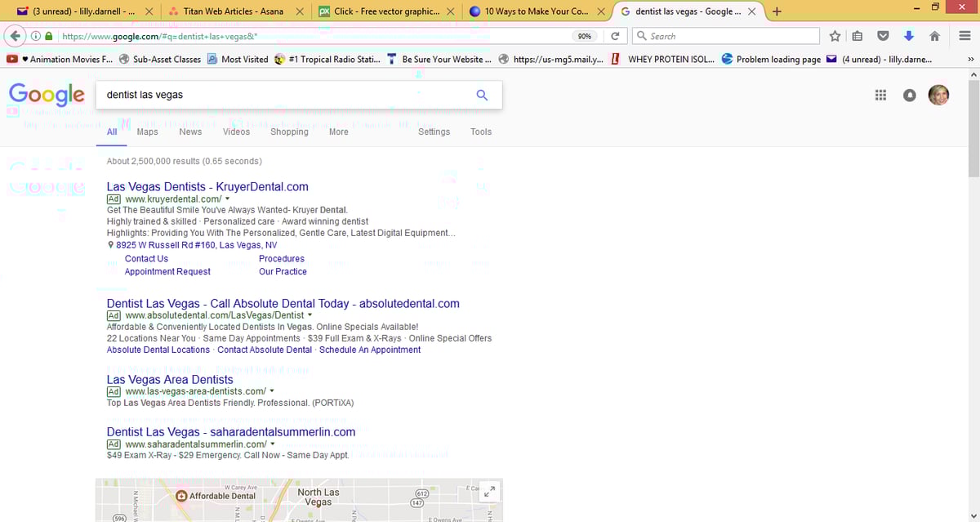Open the Tools search menu

click(x=481, y=132)
